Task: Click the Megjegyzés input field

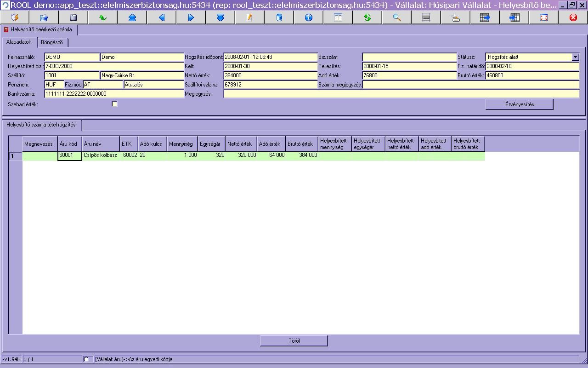Action: click(x=401, y=94)
